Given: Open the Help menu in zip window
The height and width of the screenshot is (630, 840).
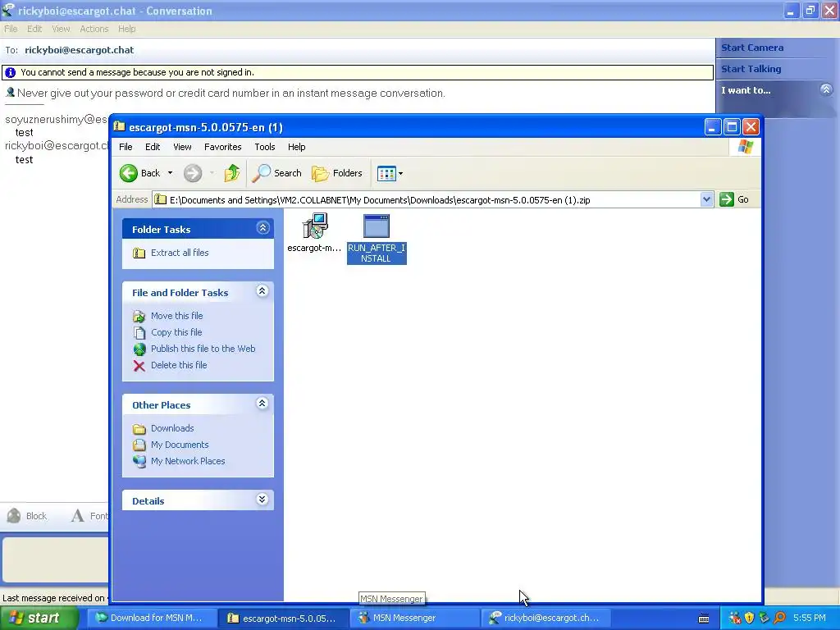Looking at the screenshot, I should click(296, 147).
